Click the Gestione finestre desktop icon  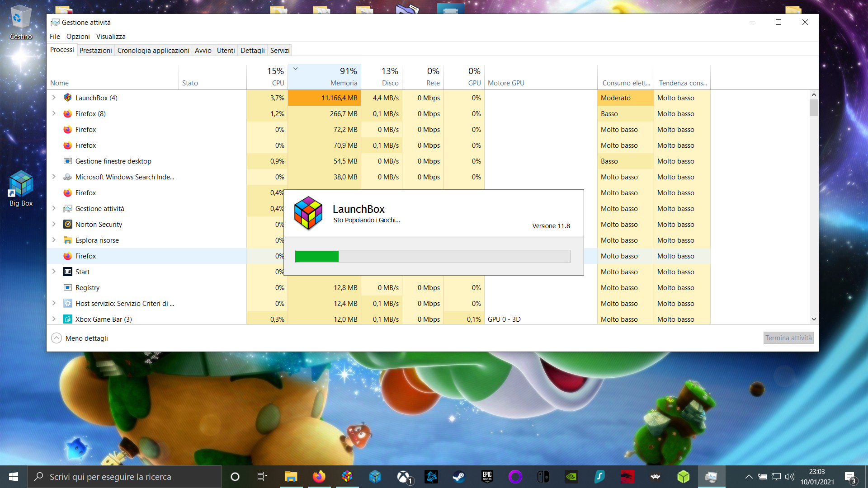[x=68, y=161]
